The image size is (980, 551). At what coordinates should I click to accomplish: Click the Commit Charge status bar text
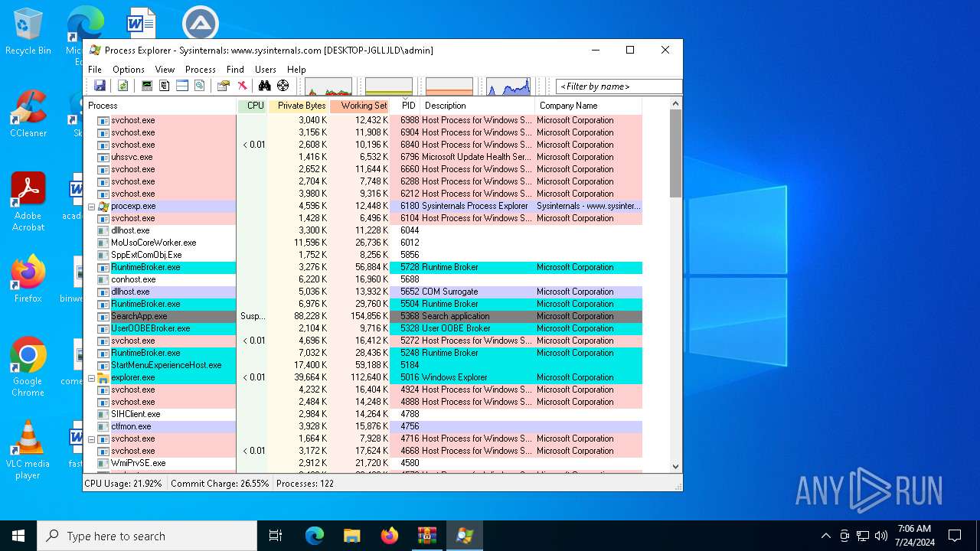point(220,484)
